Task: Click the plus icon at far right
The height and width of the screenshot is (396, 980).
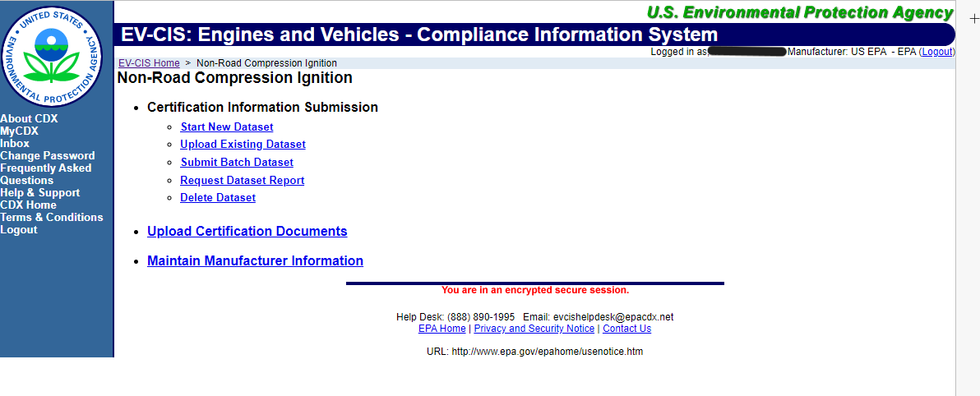Action: click(x=973, y=20)
